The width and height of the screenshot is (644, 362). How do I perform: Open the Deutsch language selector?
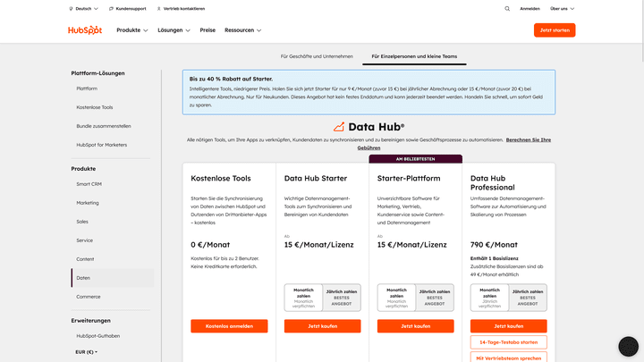point(83,9)
